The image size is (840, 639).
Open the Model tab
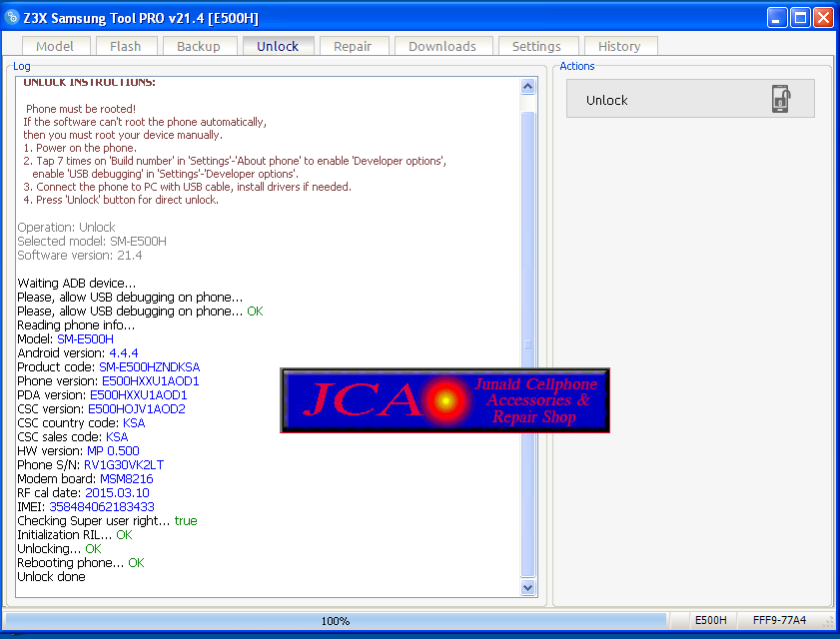coord(55,46)
